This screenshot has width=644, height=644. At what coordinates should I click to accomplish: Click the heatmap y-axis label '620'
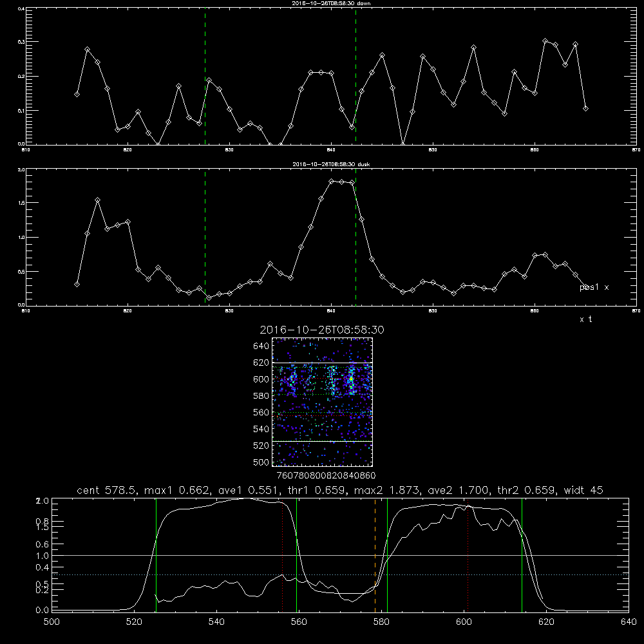click(261, 363)
